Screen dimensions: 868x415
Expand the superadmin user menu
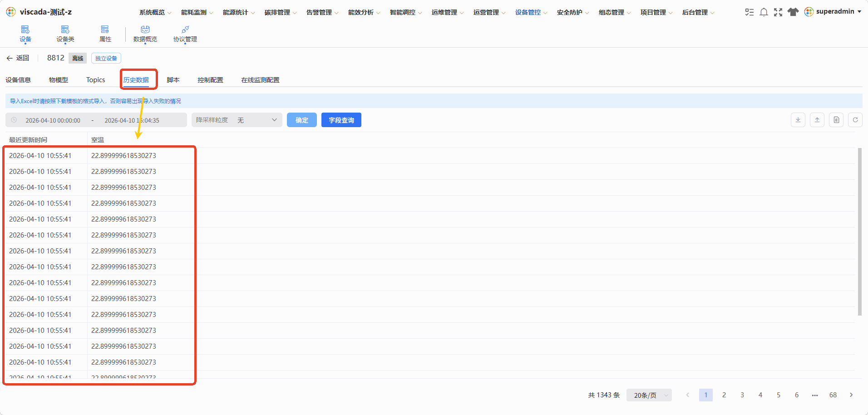pyautogui.click(x=833, y=12)
